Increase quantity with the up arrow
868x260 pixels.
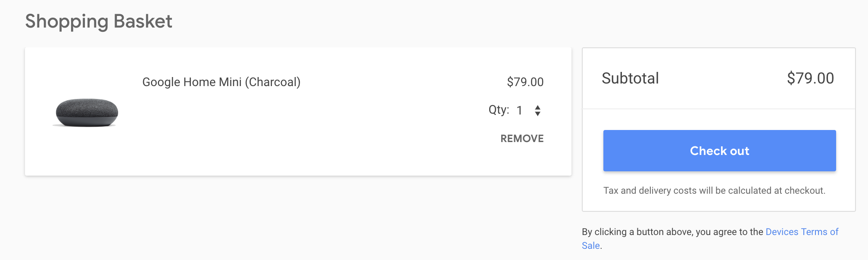click(537, 107)
